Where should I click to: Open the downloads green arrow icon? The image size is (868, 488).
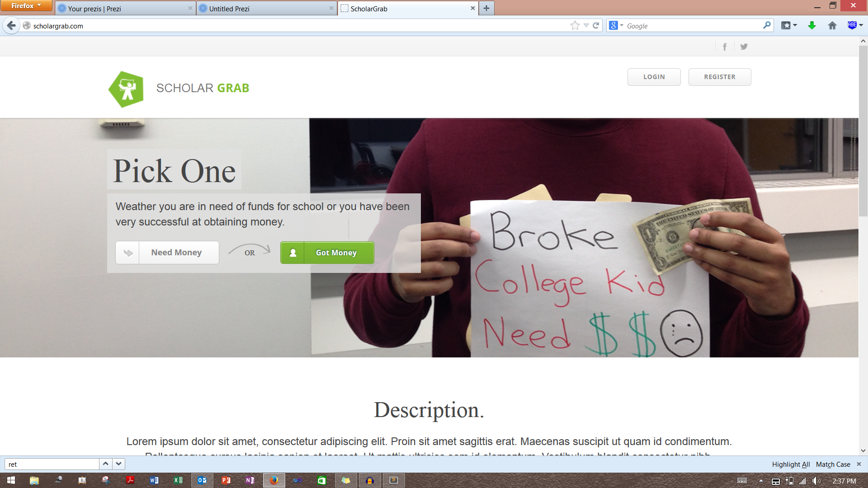coord(811,26)
